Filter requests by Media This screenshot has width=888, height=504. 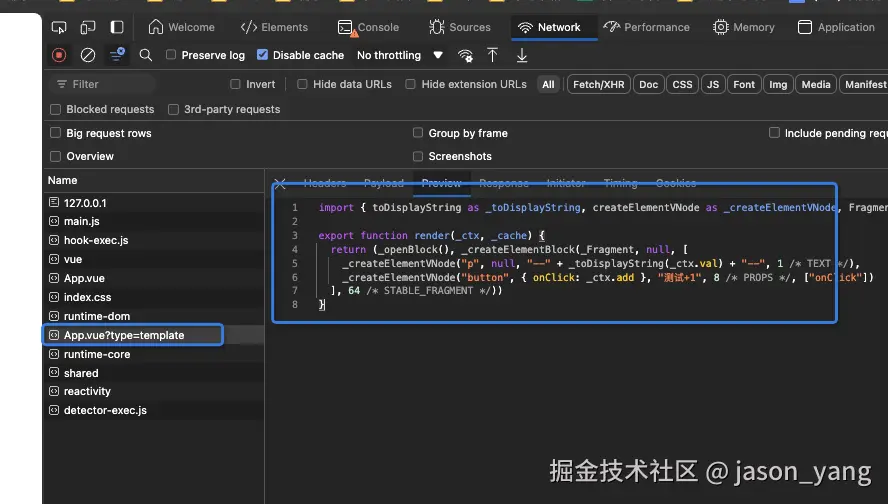click(x=816, y=84)
